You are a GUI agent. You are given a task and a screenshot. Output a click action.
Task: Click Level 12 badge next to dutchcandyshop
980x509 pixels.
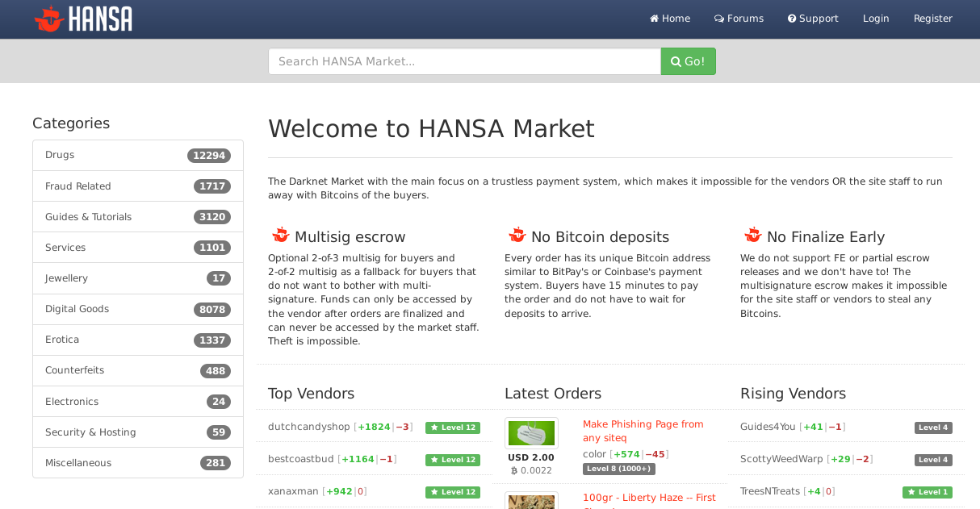[453, 428]
